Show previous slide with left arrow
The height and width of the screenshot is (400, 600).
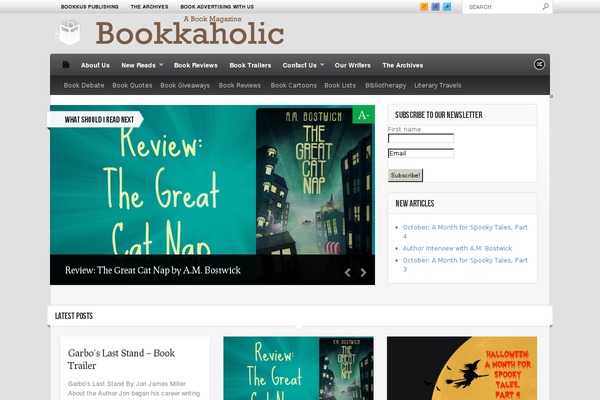tap(347, 272)
